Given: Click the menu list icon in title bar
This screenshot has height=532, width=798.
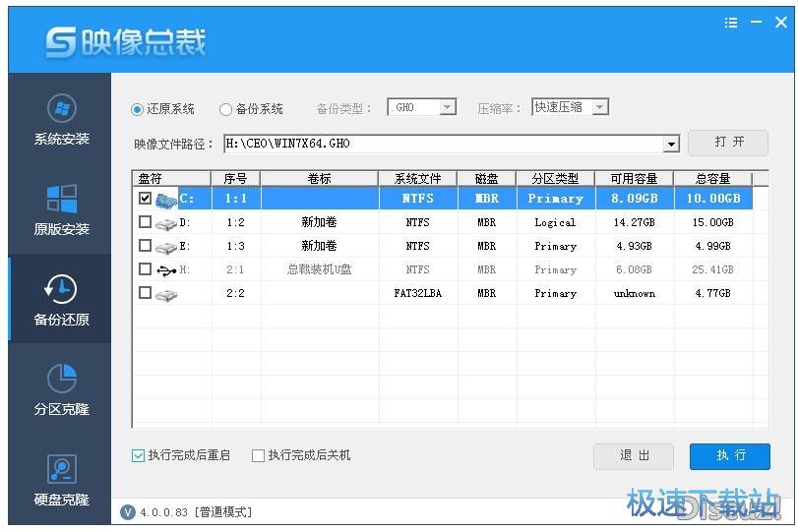Looking at the screenshot, I should pyautogui.click(x=731, y=23).
